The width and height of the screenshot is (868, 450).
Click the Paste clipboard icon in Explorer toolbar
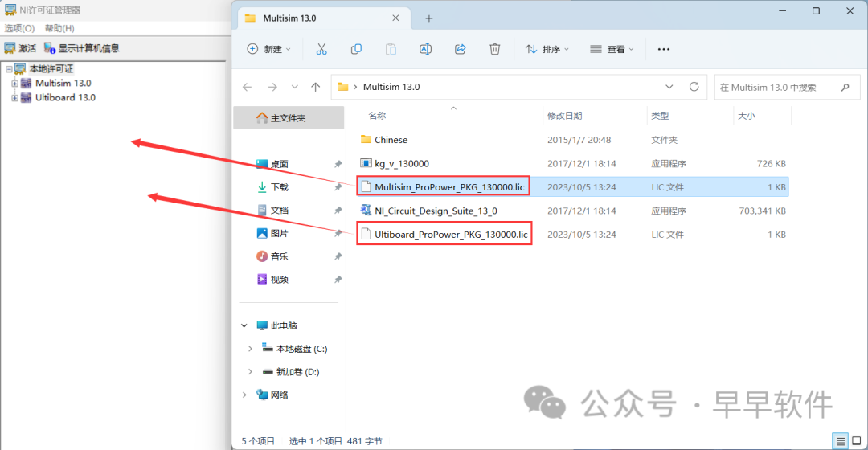[391, 49]
